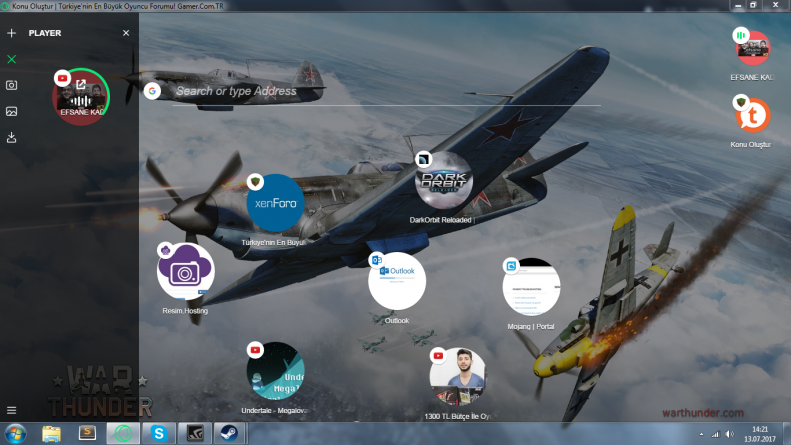Screen dimensions: 791x445
Task: Open the Outlook bubble
Action: 397,281
